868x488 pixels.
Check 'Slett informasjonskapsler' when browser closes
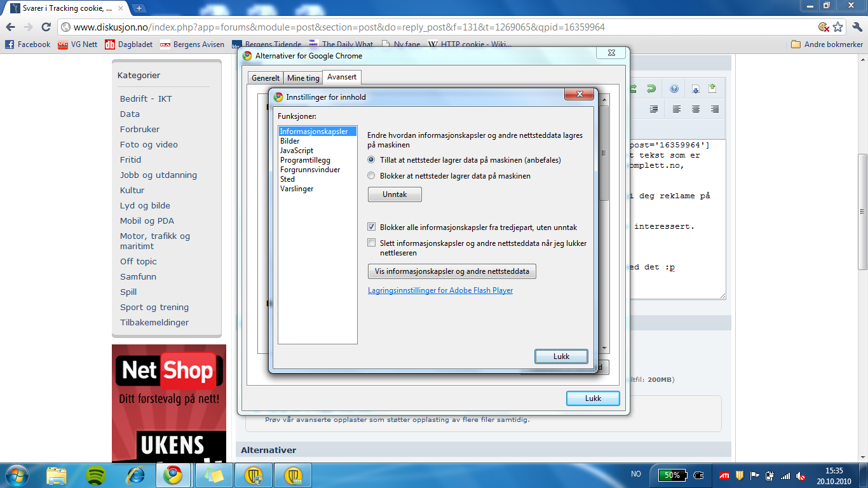pyautogui.click(x=371, y=243)
